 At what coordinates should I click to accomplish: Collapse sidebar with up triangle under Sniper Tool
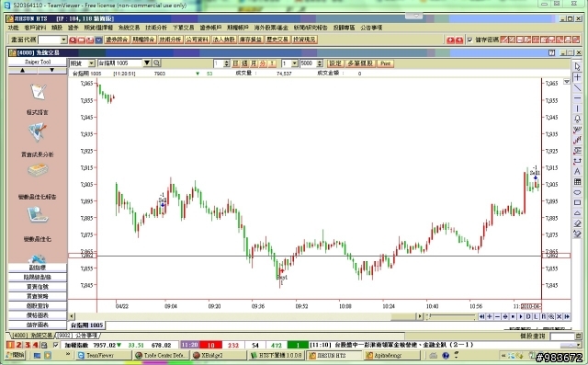[22, 71]
